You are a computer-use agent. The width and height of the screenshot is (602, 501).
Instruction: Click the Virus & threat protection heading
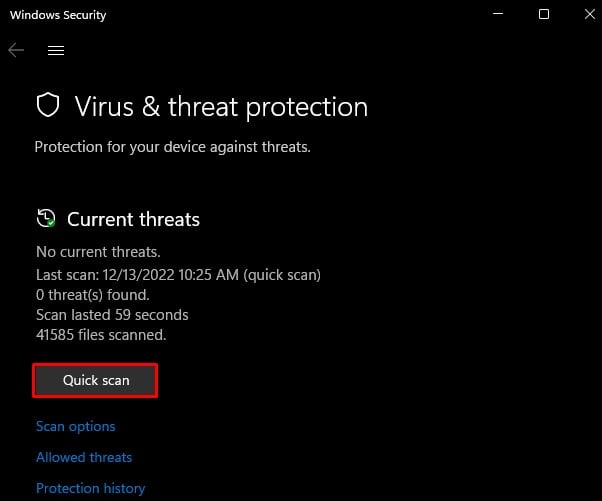point(221,106)
